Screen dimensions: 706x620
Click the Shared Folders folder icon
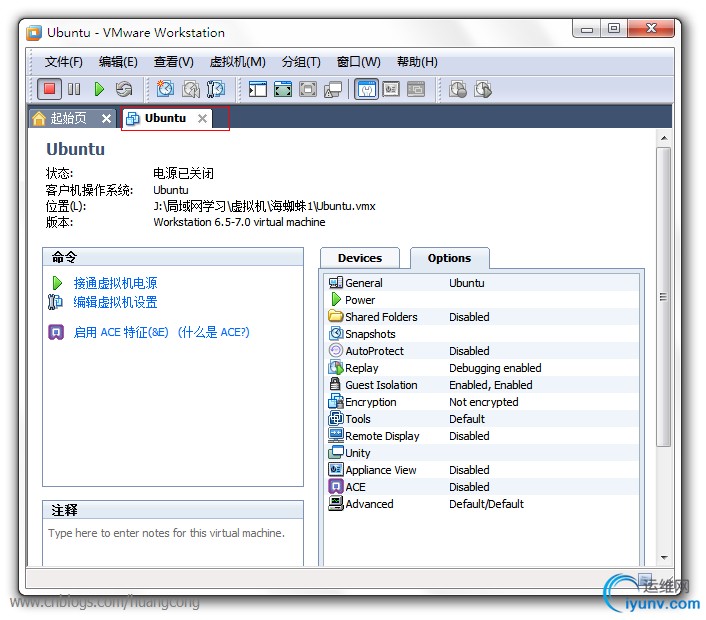pos(335,316)
